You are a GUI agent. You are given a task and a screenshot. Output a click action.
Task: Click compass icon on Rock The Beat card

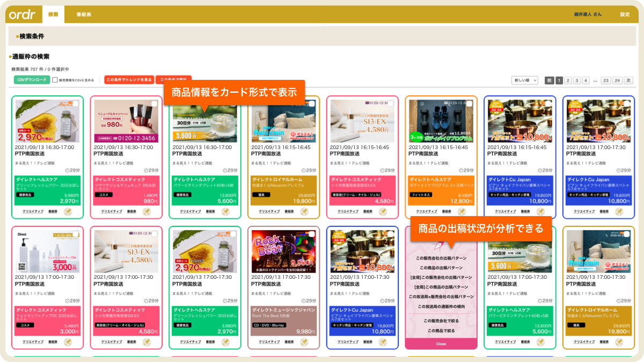[304, 342]
